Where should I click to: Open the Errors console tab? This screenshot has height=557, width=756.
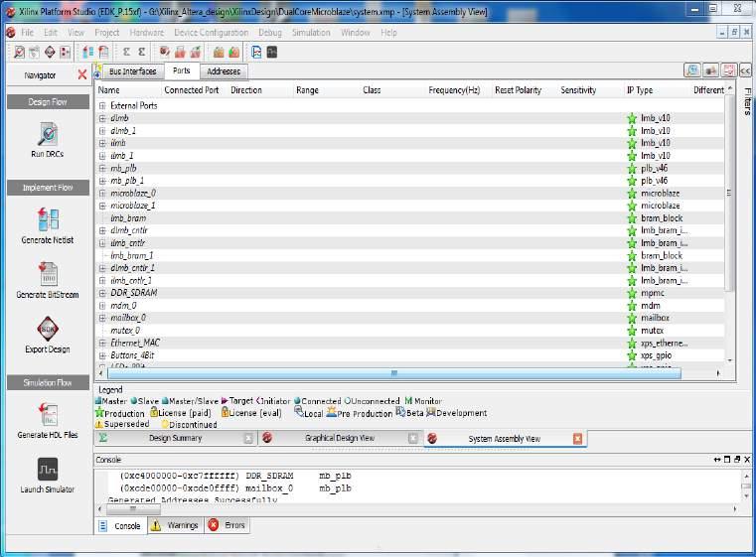pos(228,525)
